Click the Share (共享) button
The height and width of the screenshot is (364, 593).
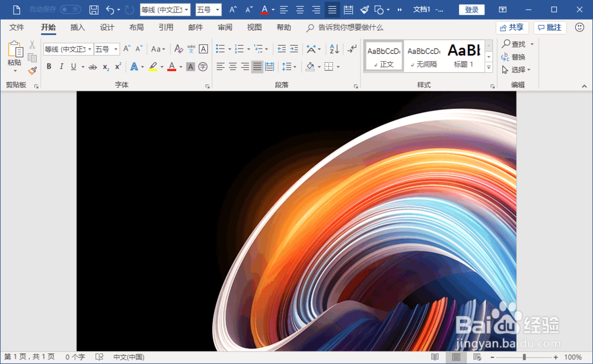tap(512, 28)
